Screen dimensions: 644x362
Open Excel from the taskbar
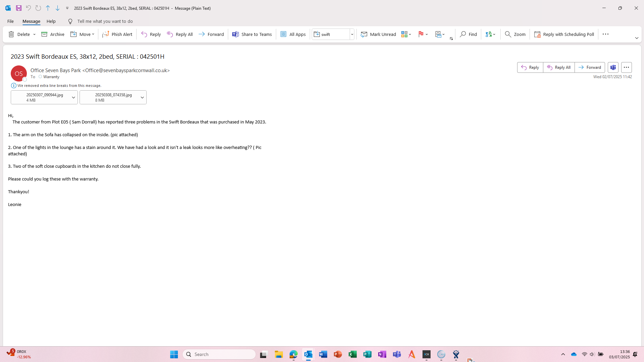coord(352,354)
